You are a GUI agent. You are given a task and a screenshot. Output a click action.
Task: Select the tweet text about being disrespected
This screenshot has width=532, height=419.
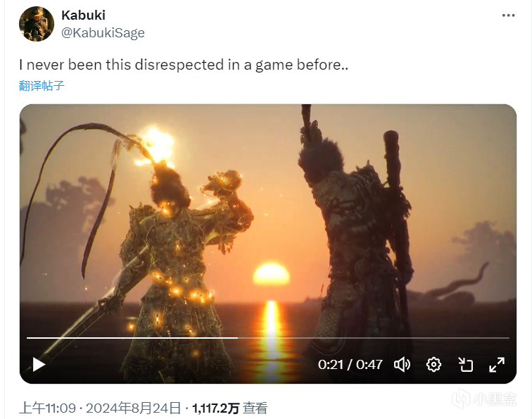(x=184, y=65)
